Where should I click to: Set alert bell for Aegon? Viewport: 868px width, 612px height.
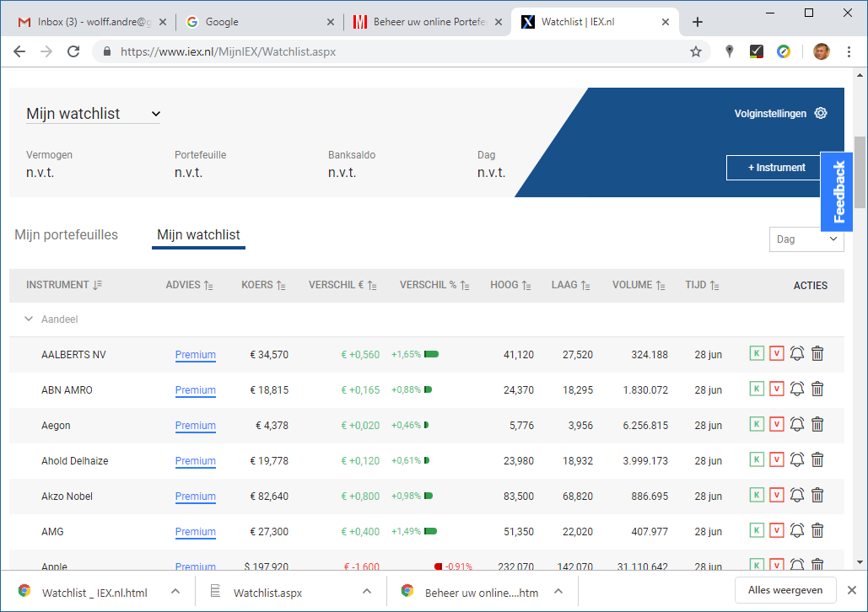(x=797, y=425)
